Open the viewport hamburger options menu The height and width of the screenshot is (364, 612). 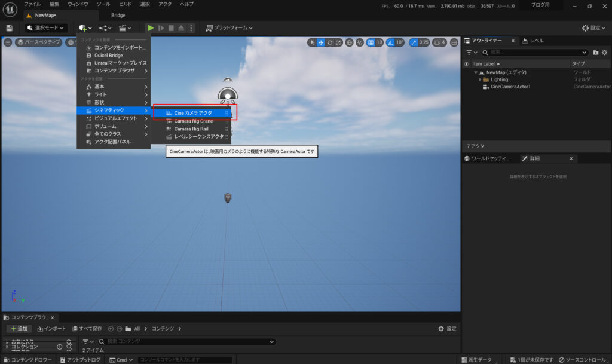click(8, 42)
